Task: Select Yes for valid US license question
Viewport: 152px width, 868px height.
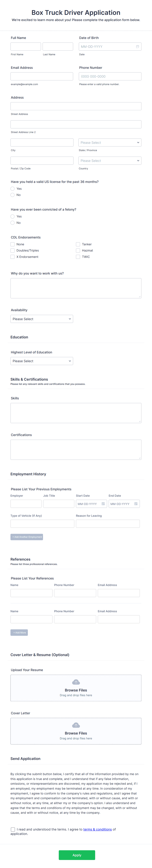Action: pyautogui.click(x=12, y=189)
